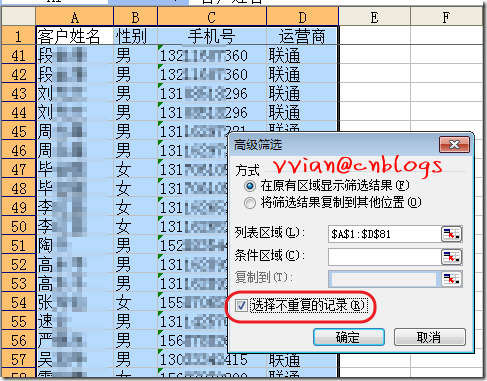The image size is (487, 381).
Task: Select row header 55
Action: (x=19, y=321)
